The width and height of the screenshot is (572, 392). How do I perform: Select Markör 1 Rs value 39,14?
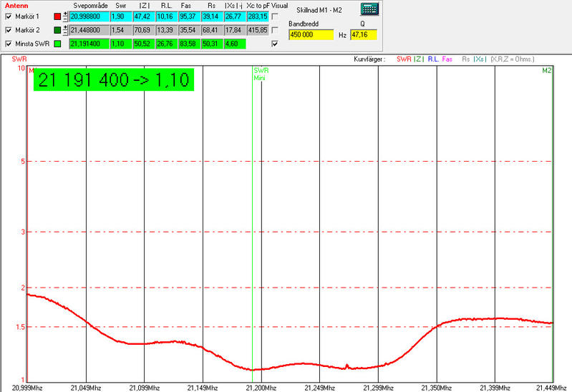[212, 16]
